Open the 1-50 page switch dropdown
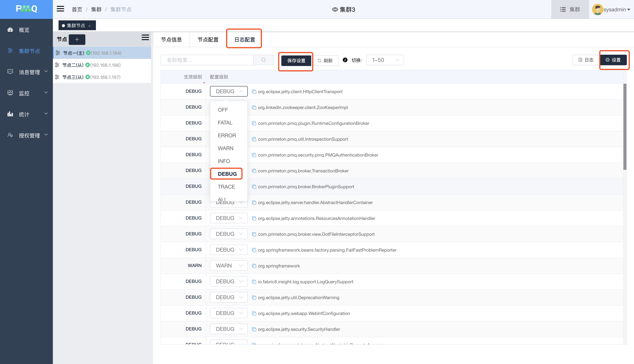Screen dimensions: 634x364 click(x=385, y=60)
